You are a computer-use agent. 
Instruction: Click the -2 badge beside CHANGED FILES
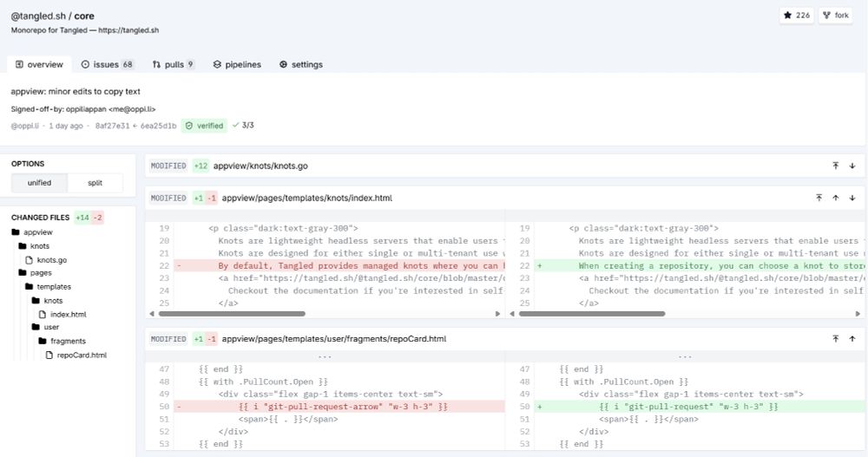(97, 218)
